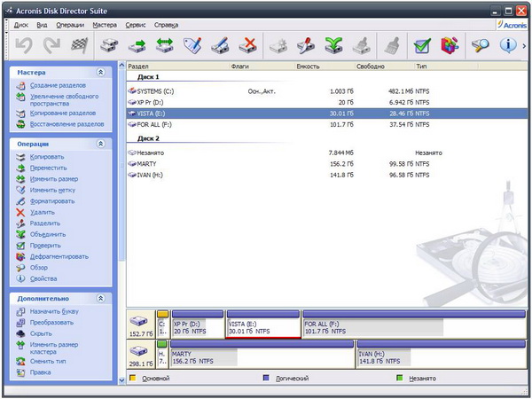Click the Resize partition double-arrow icon
Image resolution: width=532 pixels, height=399 pixels.
[165, 45]
